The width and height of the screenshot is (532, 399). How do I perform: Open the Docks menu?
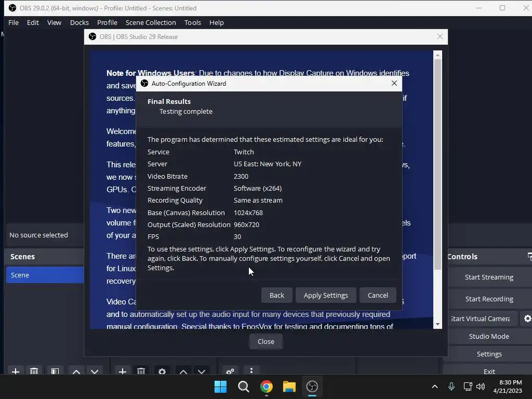coord(79,22)
